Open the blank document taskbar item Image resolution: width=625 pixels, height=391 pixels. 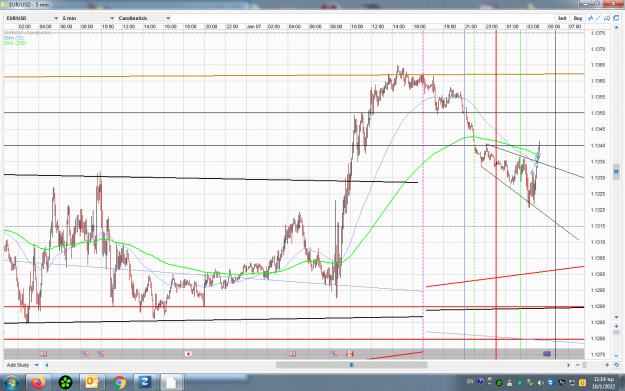pos(171,383)
